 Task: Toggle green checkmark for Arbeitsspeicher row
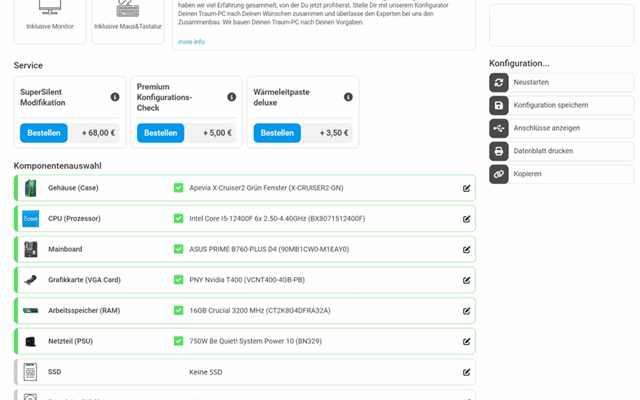178,310
